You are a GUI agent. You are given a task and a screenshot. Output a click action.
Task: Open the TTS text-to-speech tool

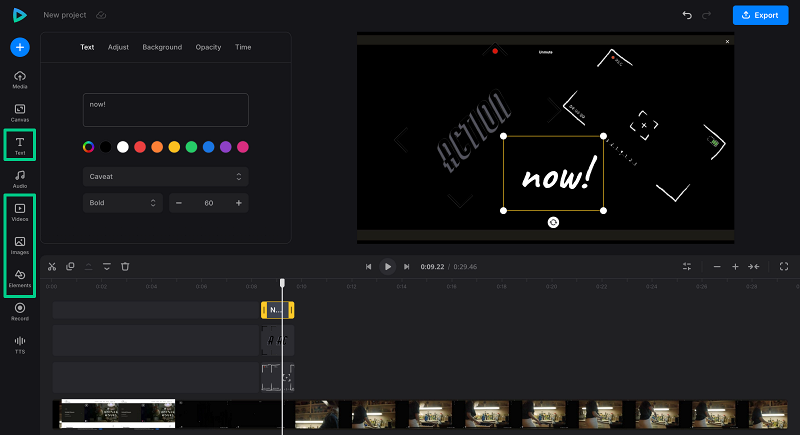click(x=19, y=344)
